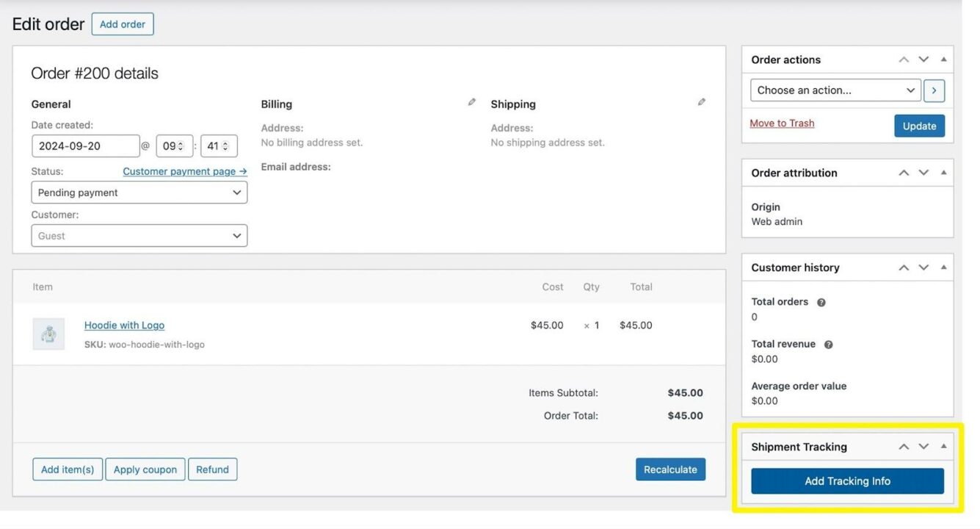The image size is (980, 529).
Task: Run the selected order action arrow
Action: coord(934,90)
